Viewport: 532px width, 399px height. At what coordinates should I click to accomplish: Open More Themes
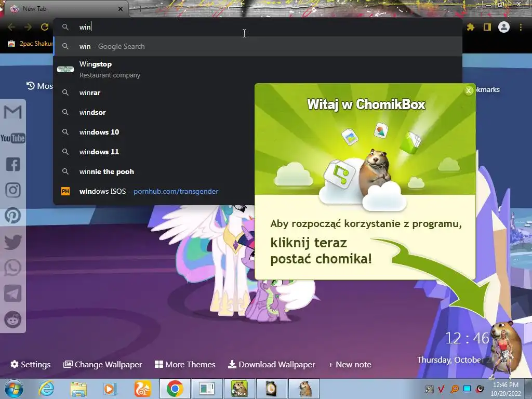[185, 364]
